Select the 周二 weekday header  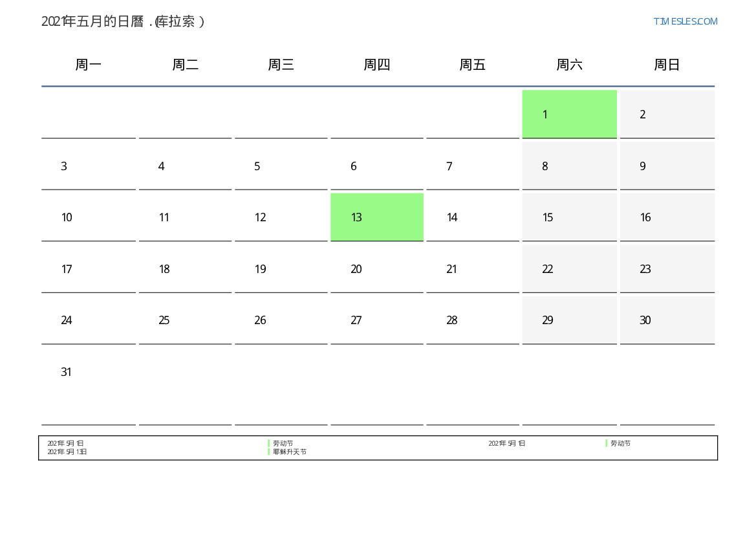point(185,65)
